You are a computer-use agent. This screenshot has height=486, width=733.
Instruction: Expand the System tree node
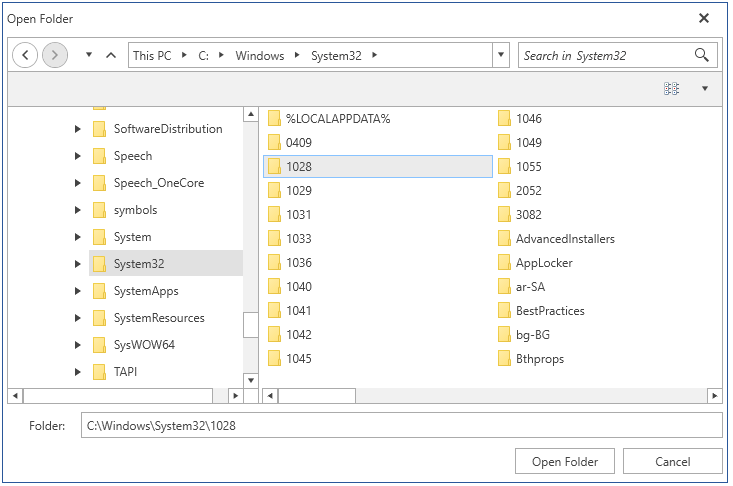pyautogui.click(x=78, y=237)
